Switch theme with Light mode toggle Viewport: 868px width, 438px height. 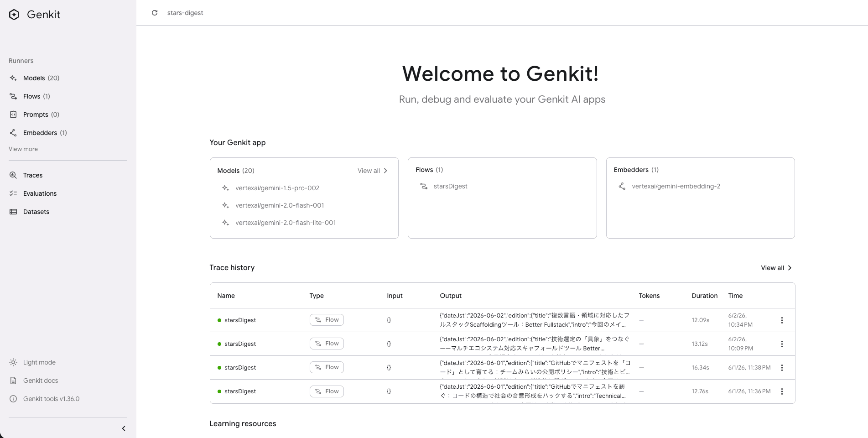[39, 362]
